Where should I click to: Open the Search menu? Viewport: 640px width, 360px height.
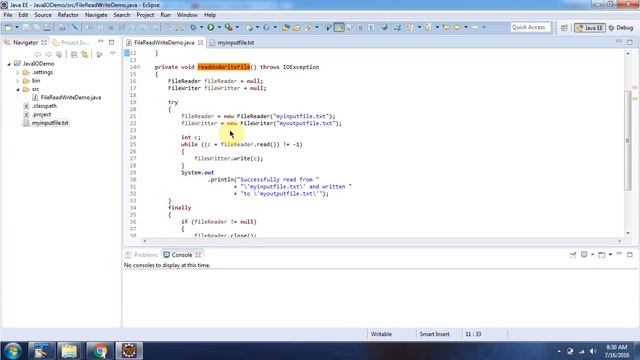coord(122,15)
